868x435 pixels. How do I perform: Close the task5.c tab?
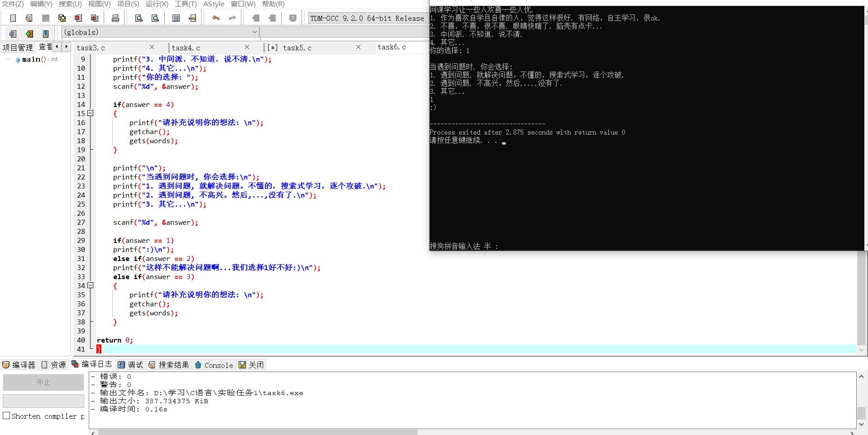pyautogui.click(x=358, y=47)
